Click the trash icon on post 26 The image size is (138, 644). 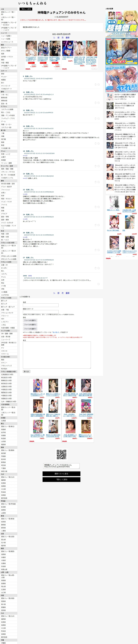tap(95, 250)
